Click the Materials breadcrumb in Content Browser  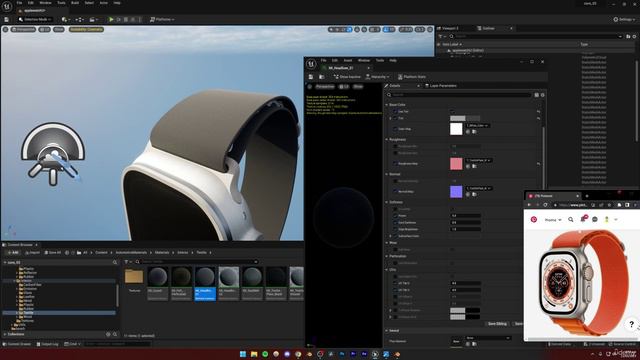pyautogui.click(x=162, y=253)
